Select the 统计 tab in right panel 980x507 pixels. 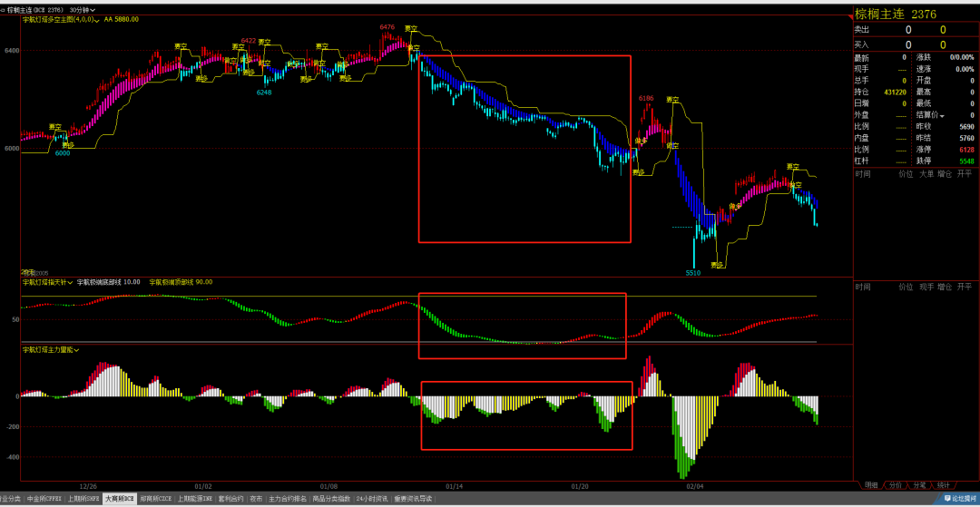click(x=943, y=485)
